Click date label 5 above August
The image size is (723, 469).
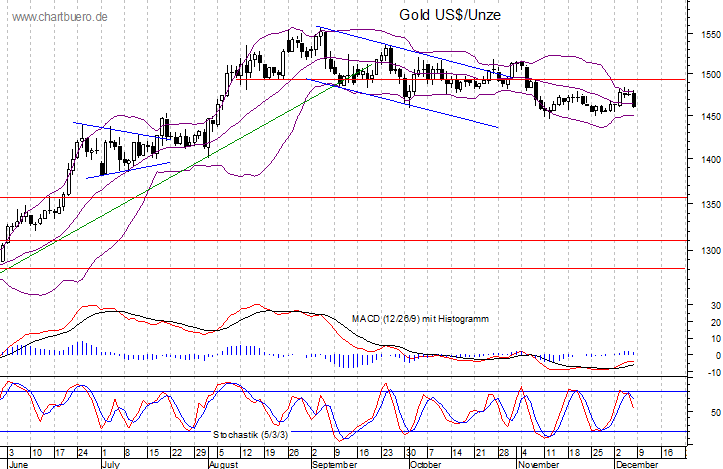click(x=221, y=453)
